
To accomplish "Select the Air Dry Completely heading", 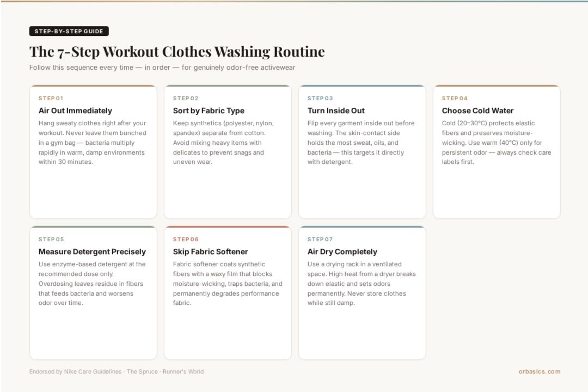I will click(342, 252).
